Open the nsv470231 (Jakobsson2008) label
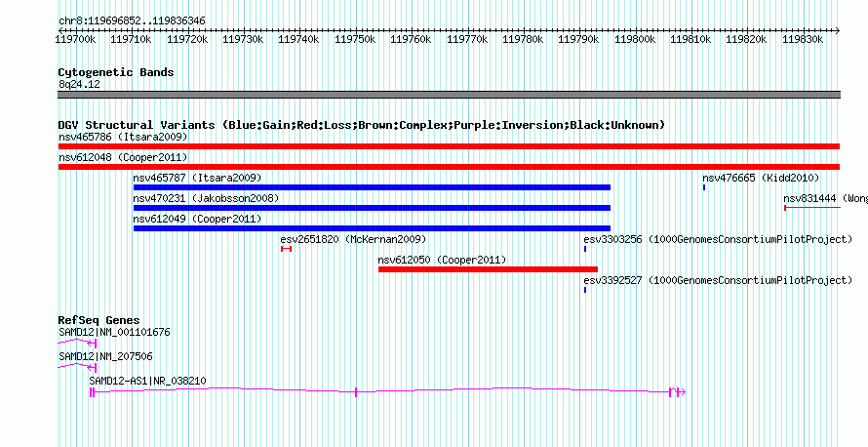Viewport: 868px width, 447px height. [206, 198]
